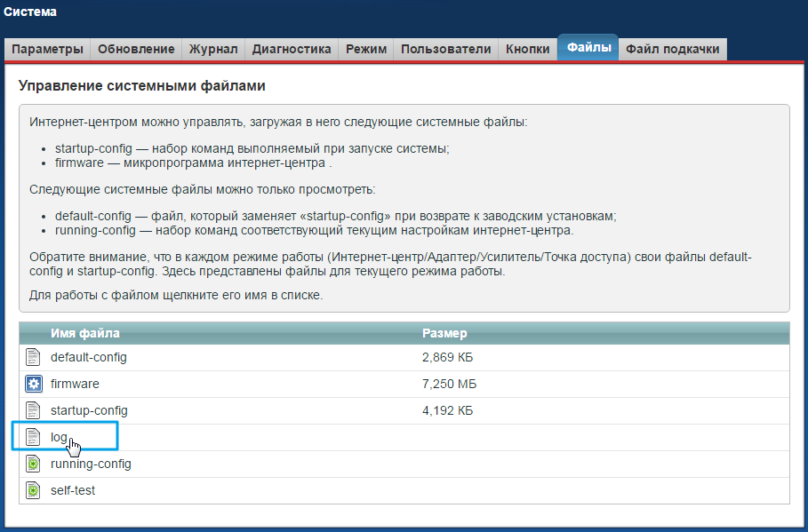This screenshot has width=808, height=532.
Task: Open the self-test file
Action: coord(73,490)
